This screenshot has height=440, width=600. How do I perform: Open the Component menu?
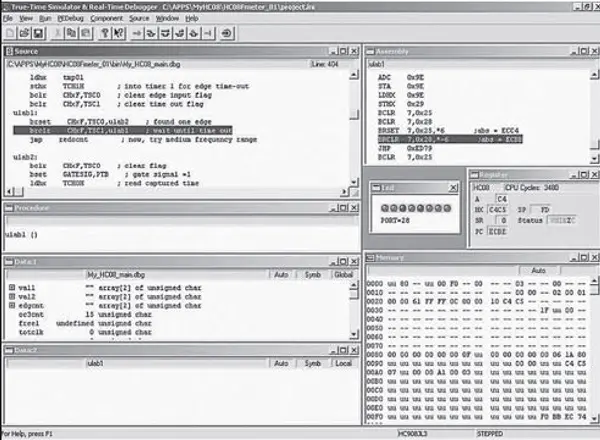pos(106,18)
